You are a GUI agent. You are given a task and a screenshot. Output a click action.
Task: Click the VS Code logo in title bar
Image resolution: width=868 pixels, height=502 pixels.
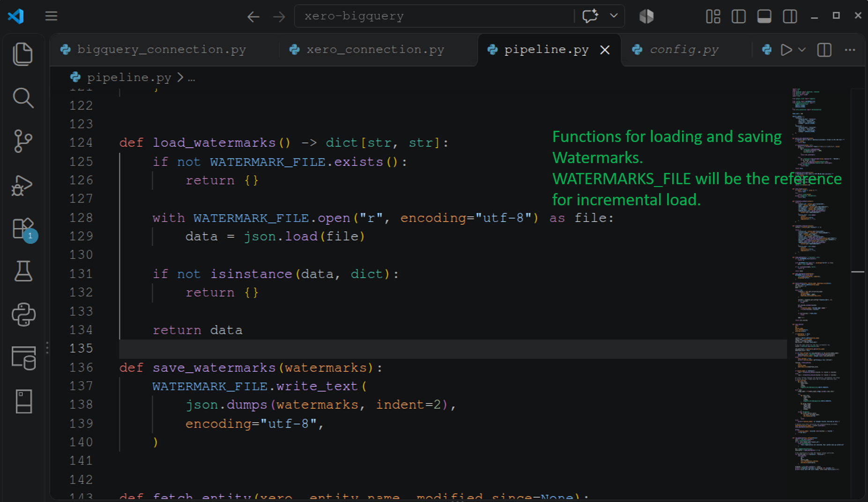pyautogui.click(x=16, y=16)
